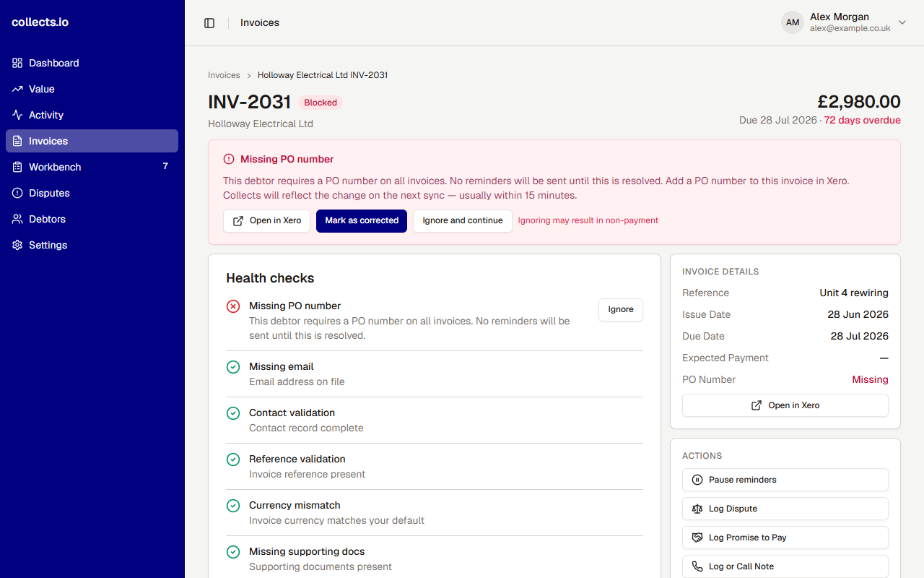Image resolution: width=924 pixels, height=578 pixels.
Task: Click the AM avatar circle
Action: point(793,22)
